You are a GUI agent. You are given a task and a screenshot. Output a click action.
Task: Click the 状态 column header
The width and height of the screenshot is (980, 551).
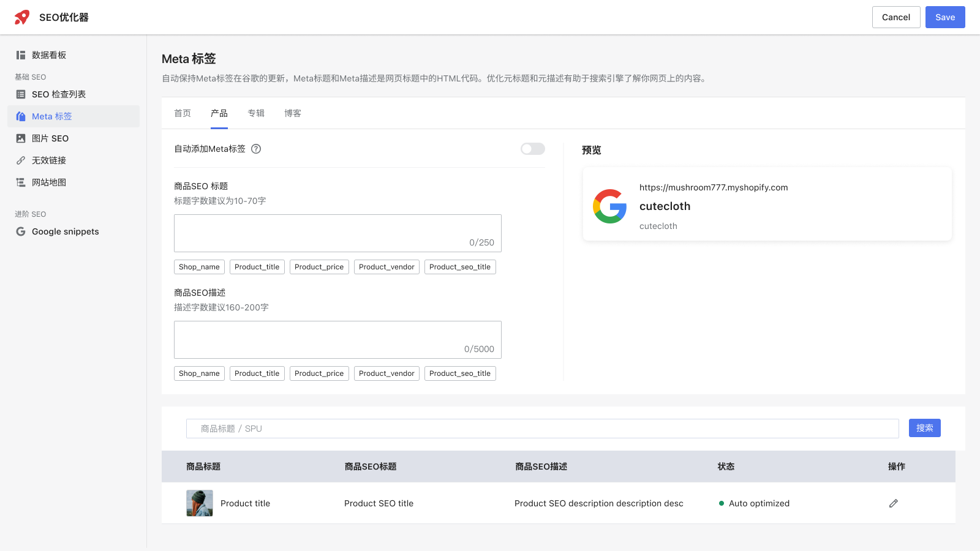point(726,467)
